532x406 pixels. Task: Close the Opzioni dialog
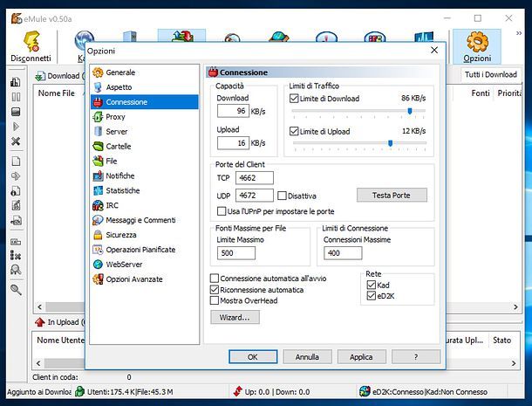click(434, 51)
